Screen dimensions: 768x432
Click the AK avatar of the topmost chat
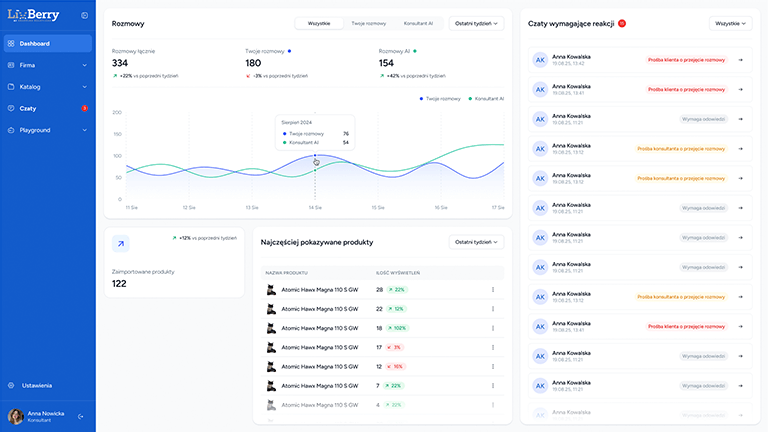pyautogui.click(x=540, y=60)
